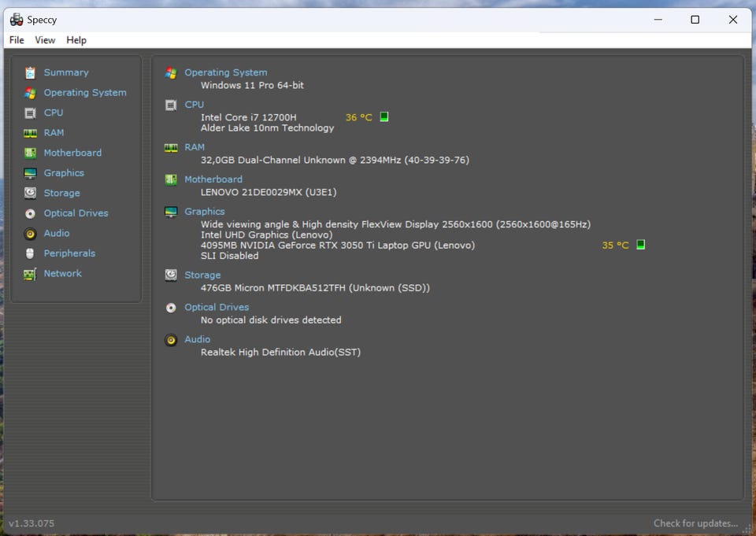Click the Graphics heading link in summary
This screenshot has height=536, width=756.
click(x=205, y=211)
